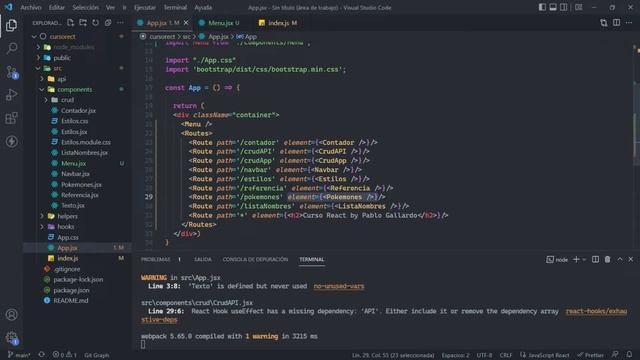Split the editor to the right
This screenshot has width=640, height=360.
(x=616, y=23)
